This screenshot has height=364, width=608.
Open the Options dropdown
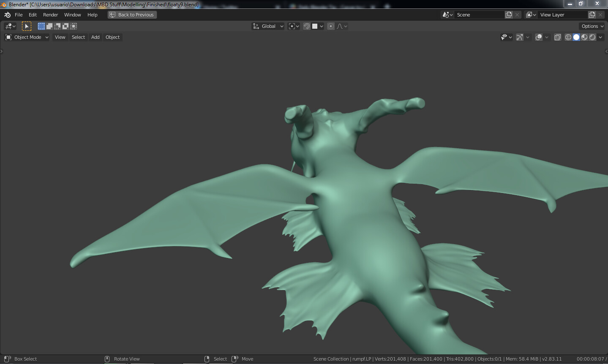pos(592,26)
